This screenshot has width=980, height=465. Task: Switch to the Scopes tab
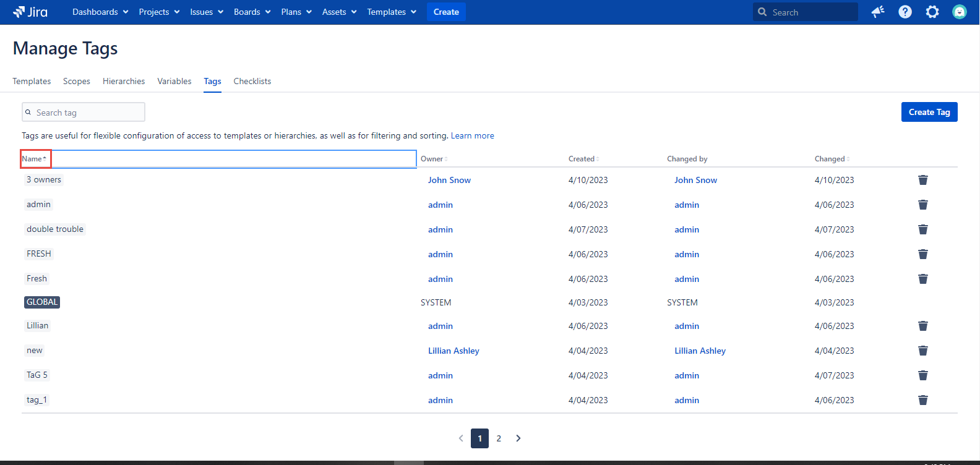click(77, 81)
